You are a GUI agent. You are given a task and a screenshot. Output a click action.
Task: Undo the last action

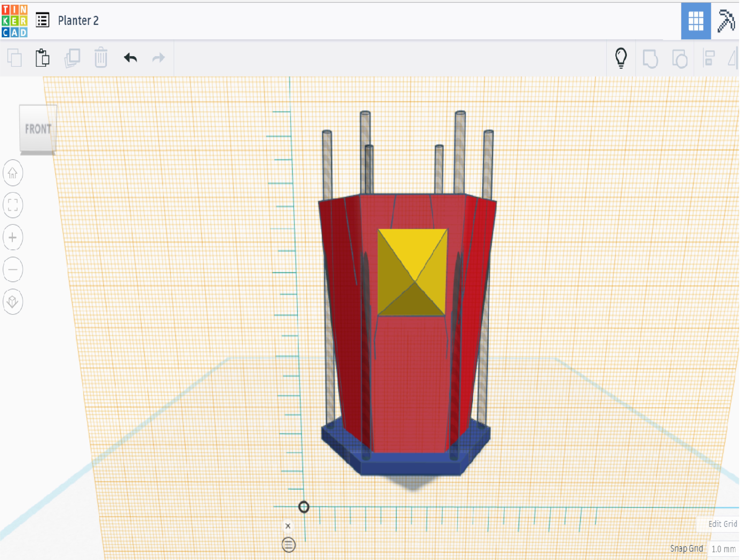(130, 58)
